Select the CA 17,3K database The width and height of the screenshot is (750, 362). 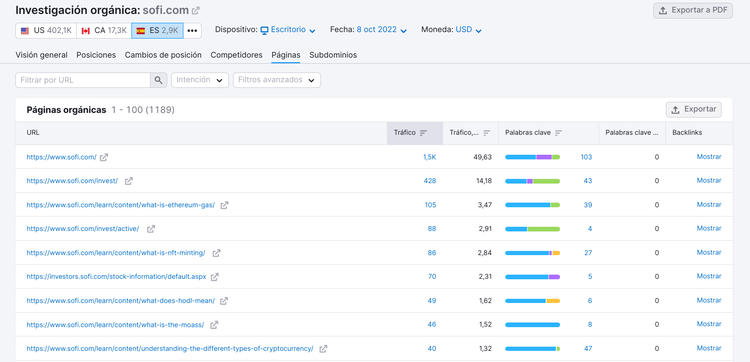(104, 31)
